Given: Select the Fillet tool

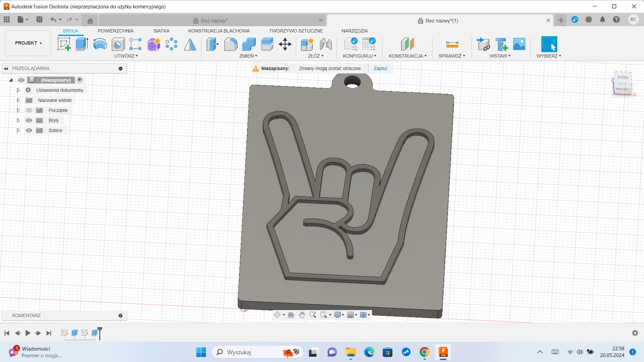Looking at the screenshot, I should [x=231, y=44].
